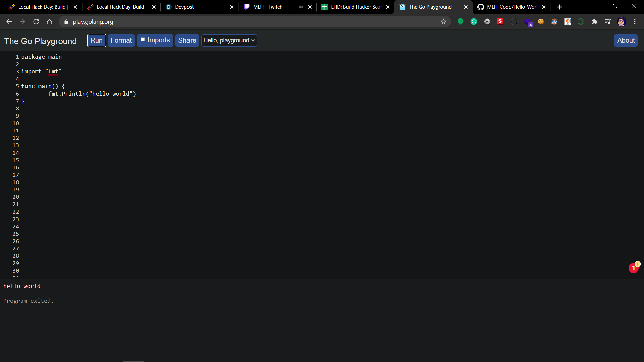Toggle the Imports checkbox
The image size is (644, 362).
[x=143, y=40]
